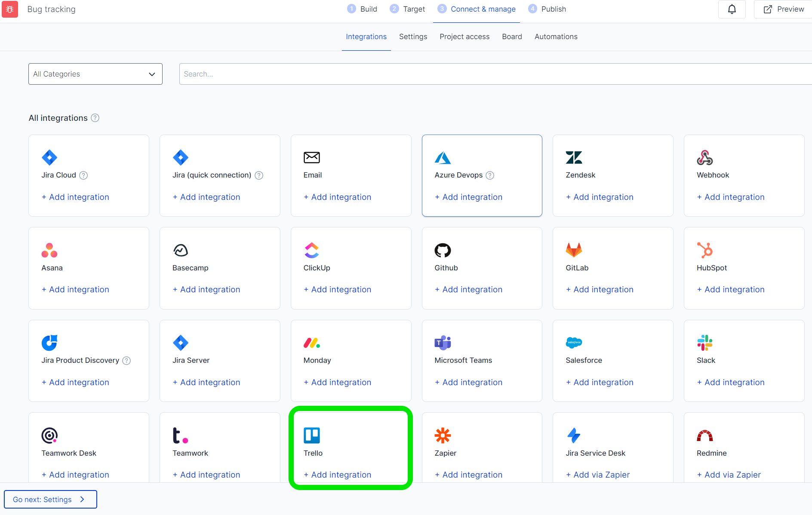Click the ClickUp logo icon
Image resolution: width=812 pixels, height=515 pixels.
click(312, 250)
